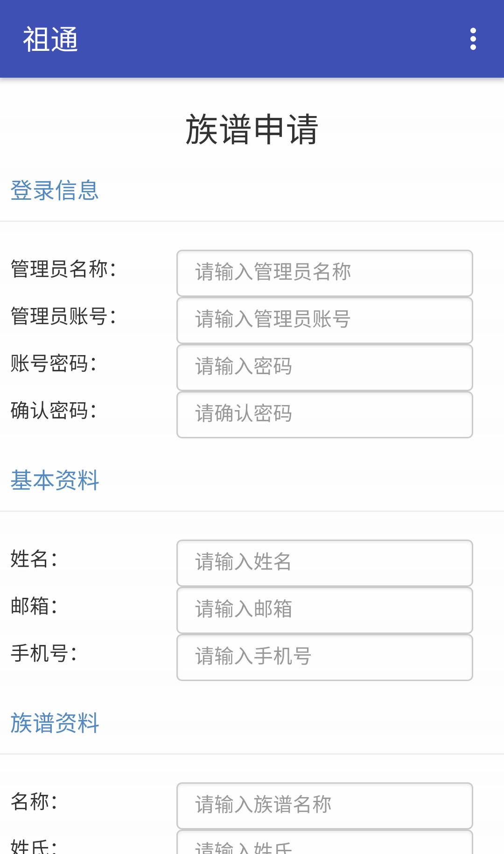Click the 请输入管理员账号 text box
504x854 pixels.
pyautogui.click(x=324, y=320)
